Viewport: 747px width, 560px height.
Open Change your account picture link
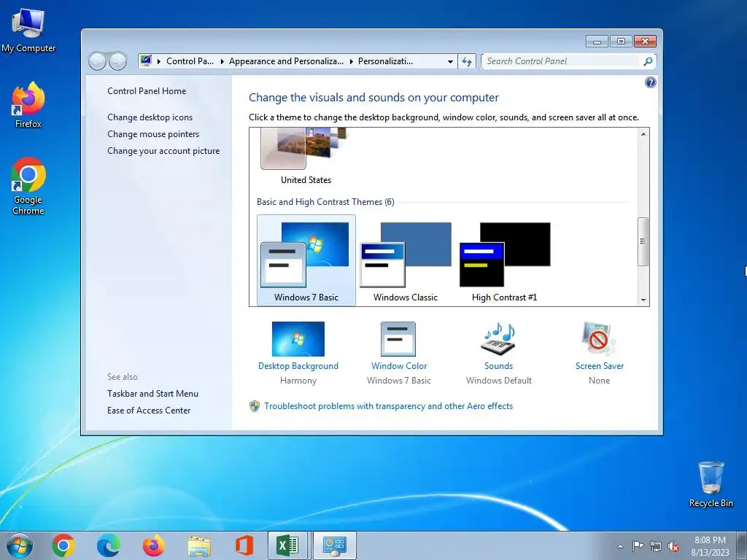pyautogui.click(x=163, y=151)
